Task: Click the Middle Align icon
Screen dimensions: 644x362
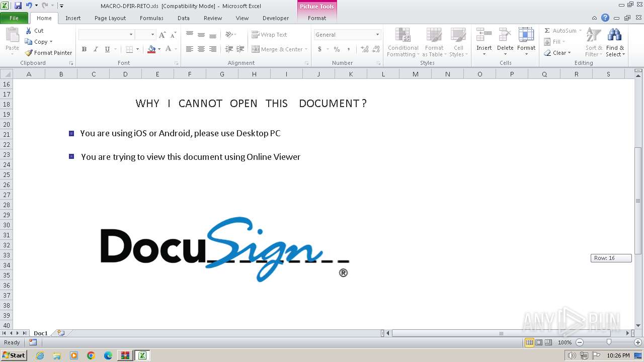Action: click(201, 35)
